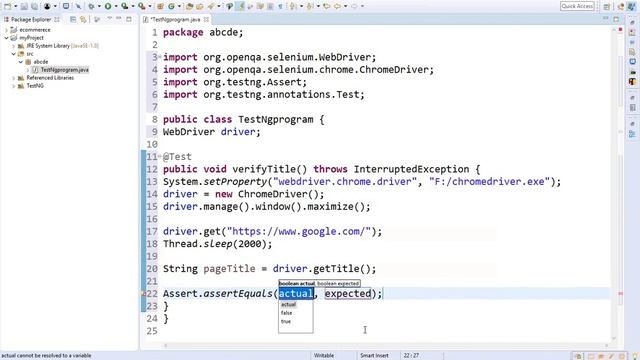Click the New Java Class icon
The height and width of the screenshot is (360, 640).
point(171,6)
